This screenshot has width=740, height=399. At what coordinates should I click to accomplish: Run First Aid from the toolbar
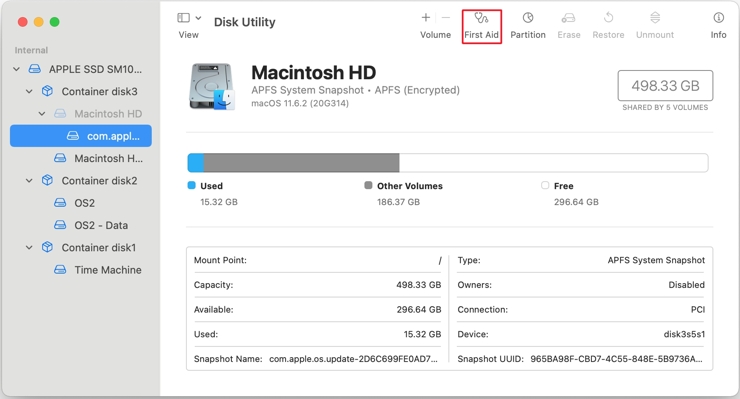481,26
